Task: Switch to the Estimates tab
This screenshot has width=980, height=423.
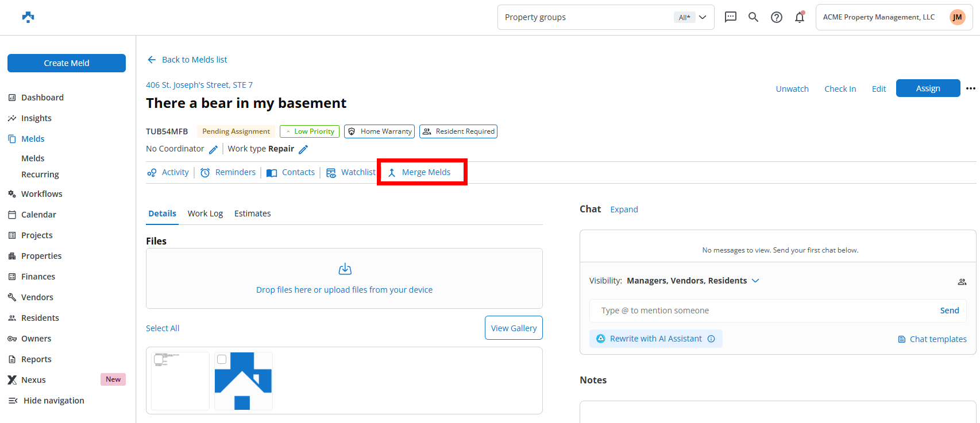Action: pyautogui.click(x=252, y=214)
